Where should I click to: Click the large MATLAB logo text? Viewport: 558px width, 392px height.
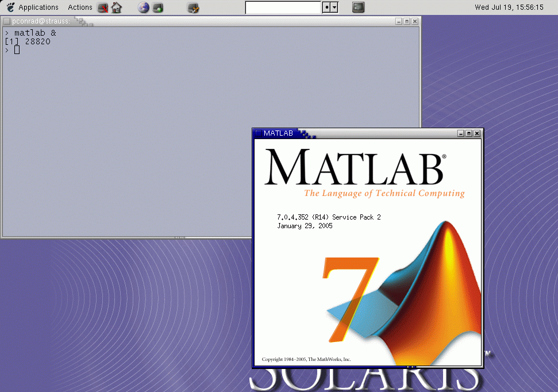click(x=355, y=167)
